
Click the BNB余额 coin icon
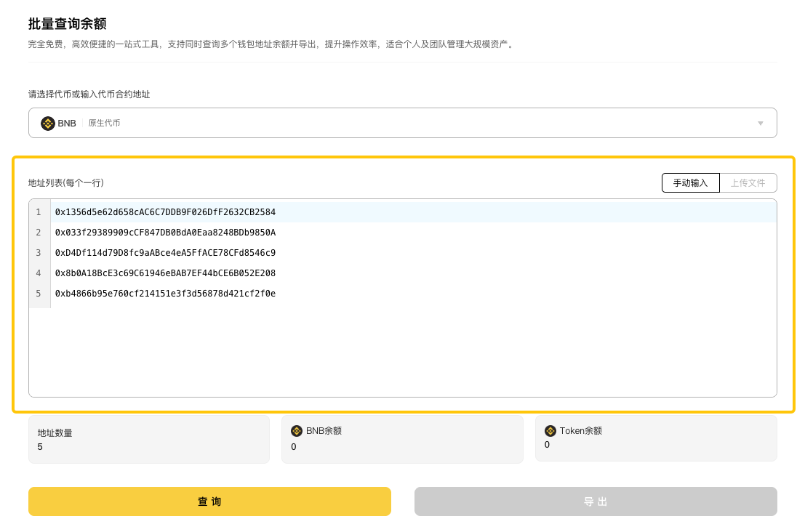tap(297, 431)
